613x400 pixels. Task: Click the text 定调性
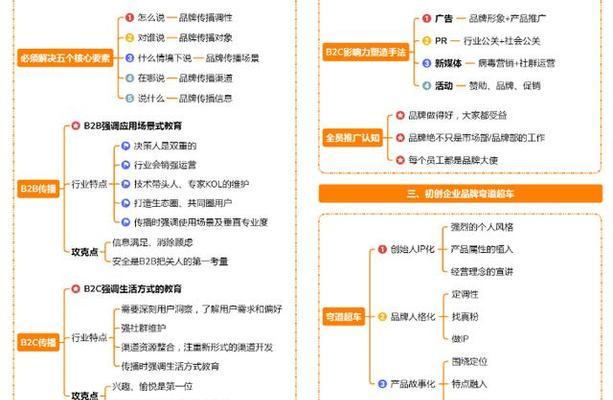(x=465, y=294)
